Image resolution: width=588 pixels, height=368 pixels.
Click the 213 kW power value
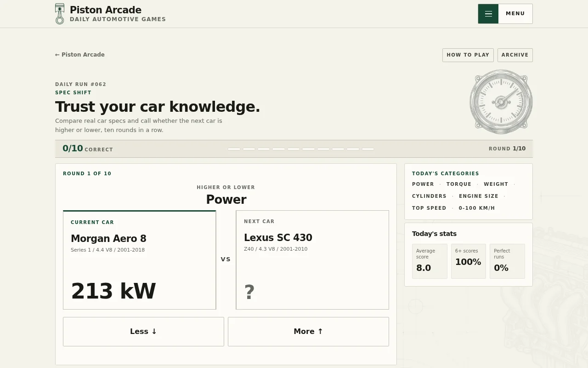click(113, 291)
